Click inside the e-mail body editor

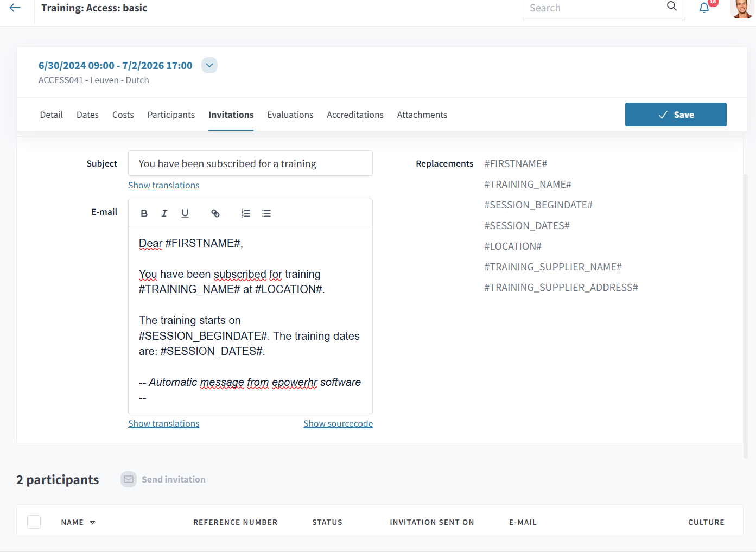[x=250, y=320]
